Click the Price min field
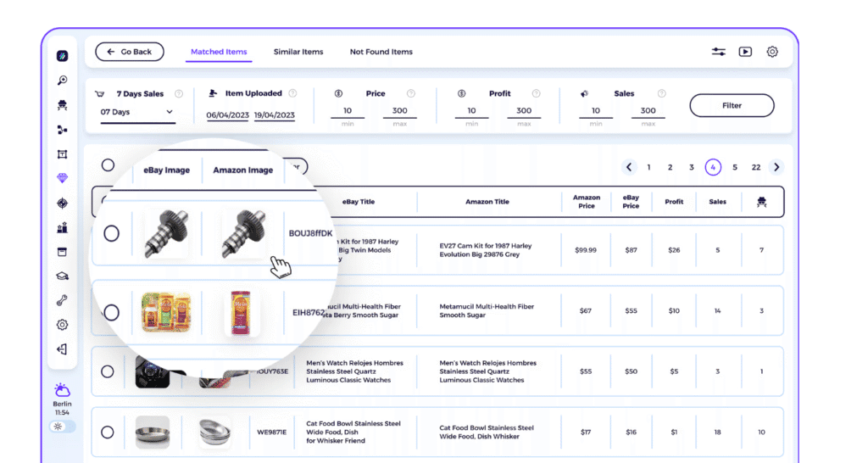The height and width of the screenshot is (463, 868). pos(348,111)
